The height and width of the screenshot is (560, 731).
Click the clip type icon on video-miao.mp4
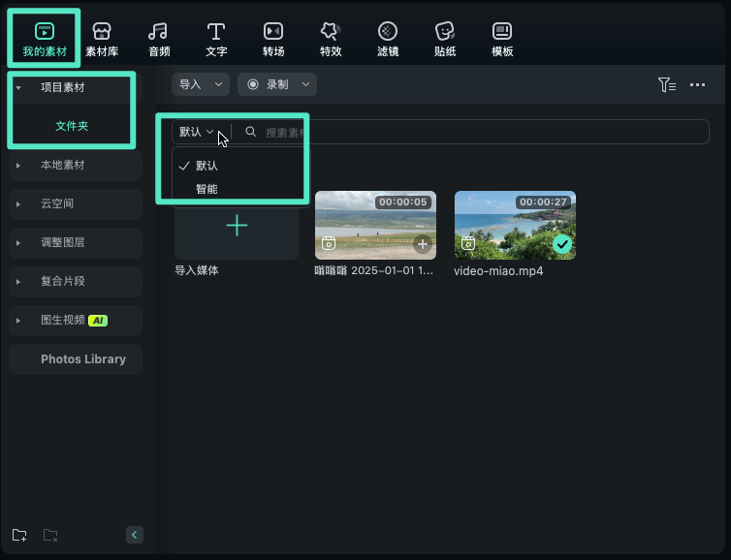[x=468, y=243]
